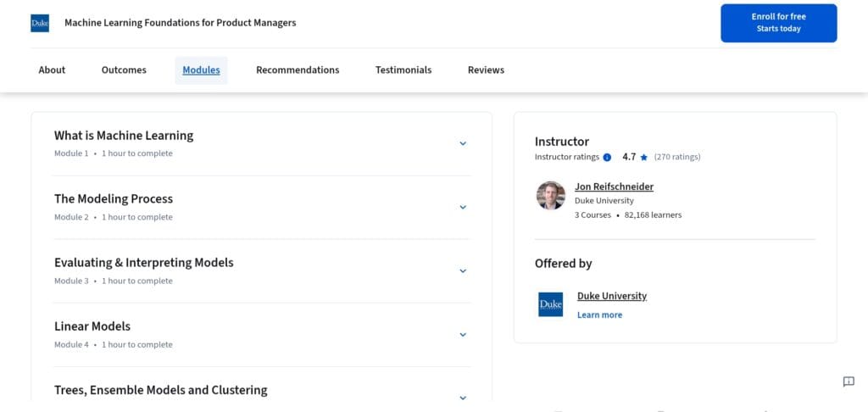The height and width of the screenshot is (412, 868).
Task: Click instructor ratings info icon
Action: [607, 158]
